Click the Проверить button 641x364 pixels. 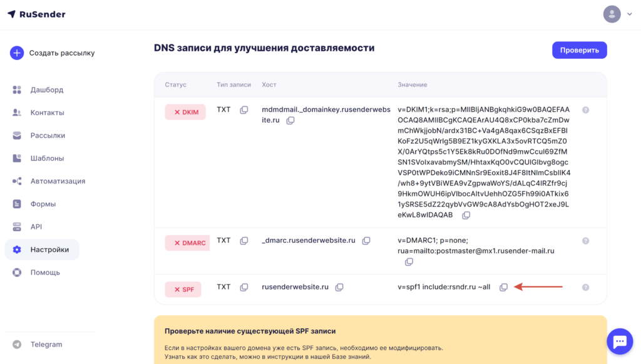[579, 50]
